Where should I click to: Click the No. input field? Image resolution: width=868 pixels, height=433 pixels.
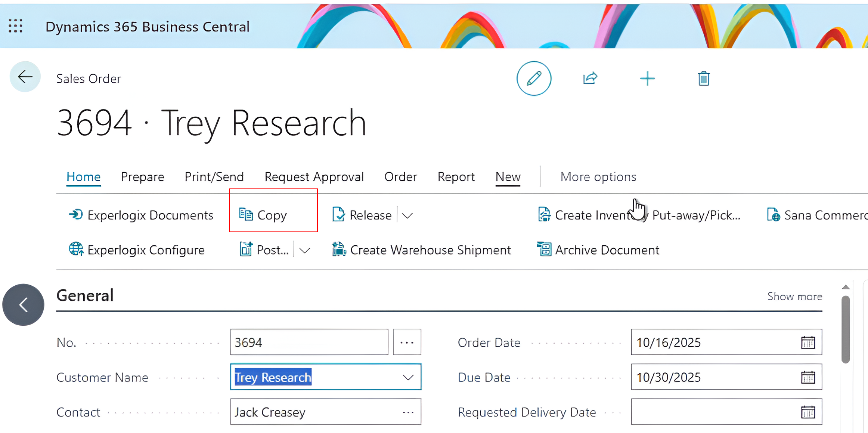point(309,342)
